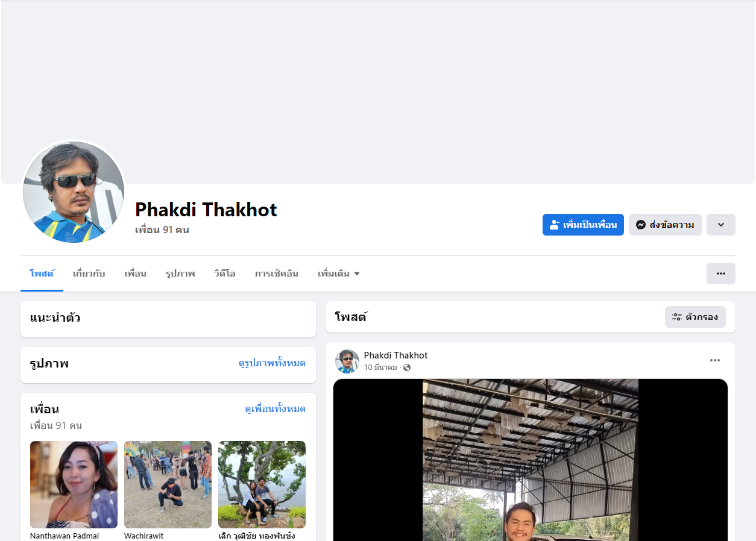
Task: Open Nanthawan Padmai's friend thumbnail
Action: (74, 484)
